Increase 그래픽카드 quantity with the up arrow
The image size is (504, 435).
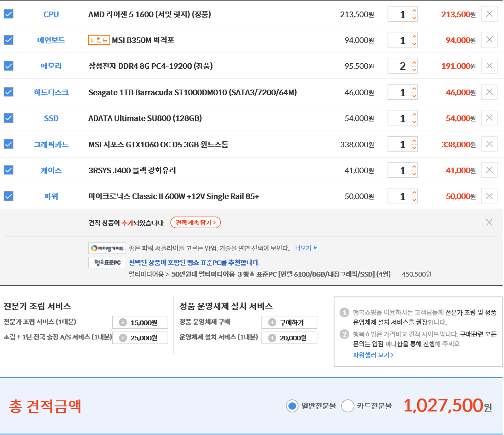point(414,140)
